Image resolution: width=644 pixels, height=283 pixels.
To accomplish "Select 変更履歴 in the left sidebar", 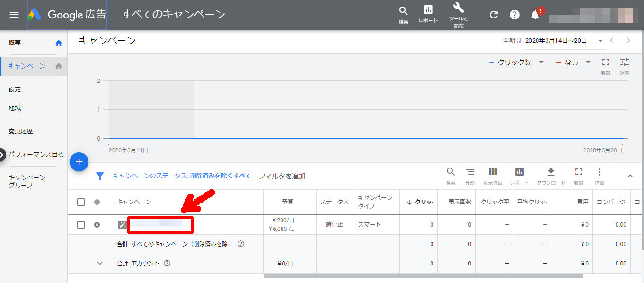I will [x=21, y=131].
